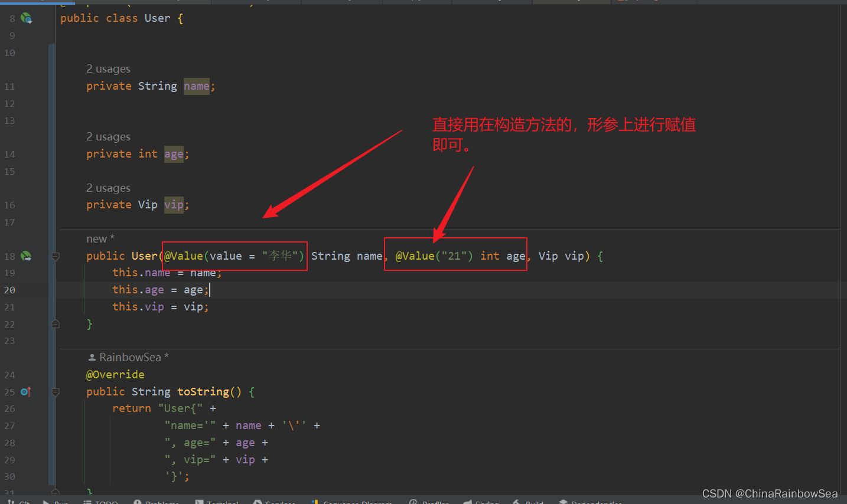Click the class name "User" in the class declaration
847x504 pixels.
[157, 18]
